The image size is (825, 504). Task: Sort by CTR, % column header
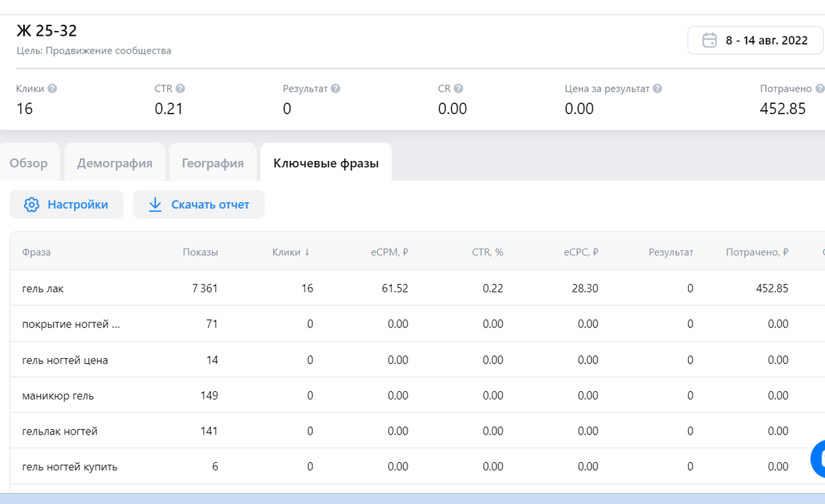click(x=487, y=252)
